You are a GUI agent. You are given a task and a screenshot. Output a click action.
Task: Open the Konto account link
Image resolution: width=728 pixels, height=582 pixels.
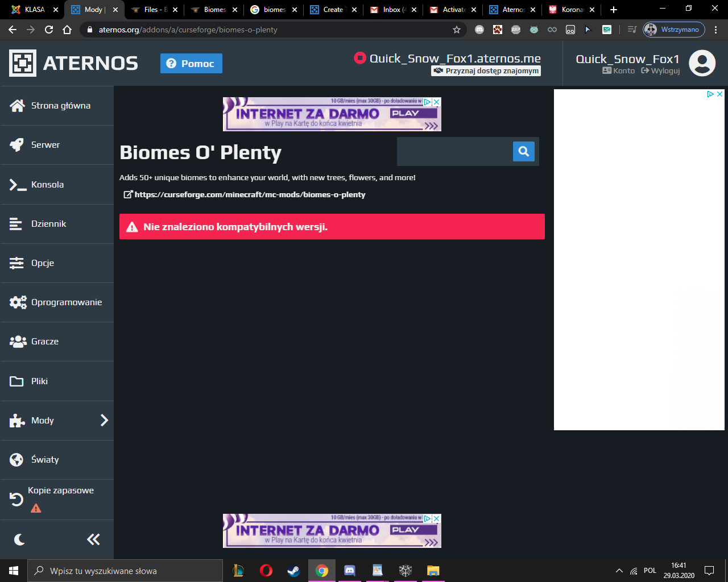point(619,71)
